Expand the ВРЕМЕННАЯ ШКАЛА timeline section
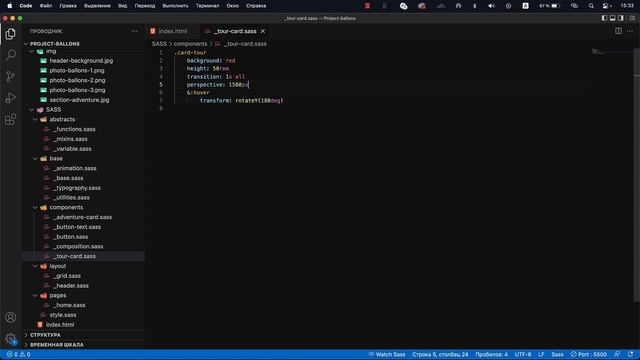 pos(56,344)
